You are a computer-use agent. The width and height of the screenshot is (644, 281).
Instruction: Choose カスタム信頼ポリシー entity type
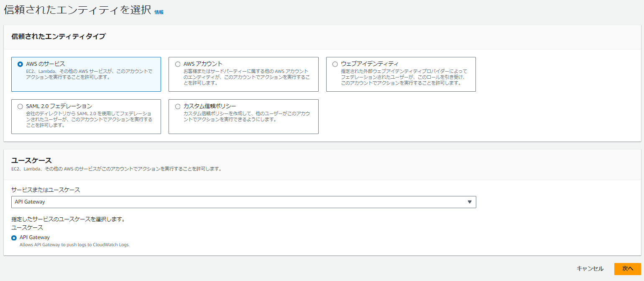178,106
